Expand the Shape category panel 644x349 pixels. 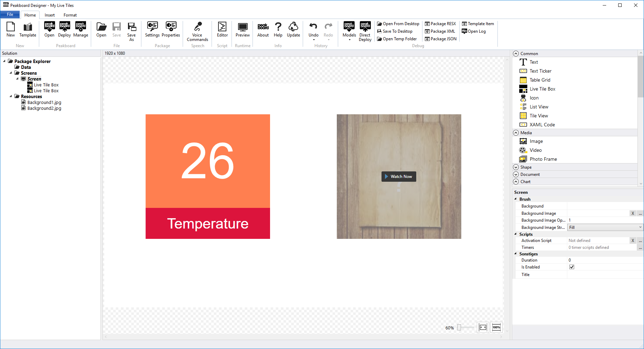point(516,167)
